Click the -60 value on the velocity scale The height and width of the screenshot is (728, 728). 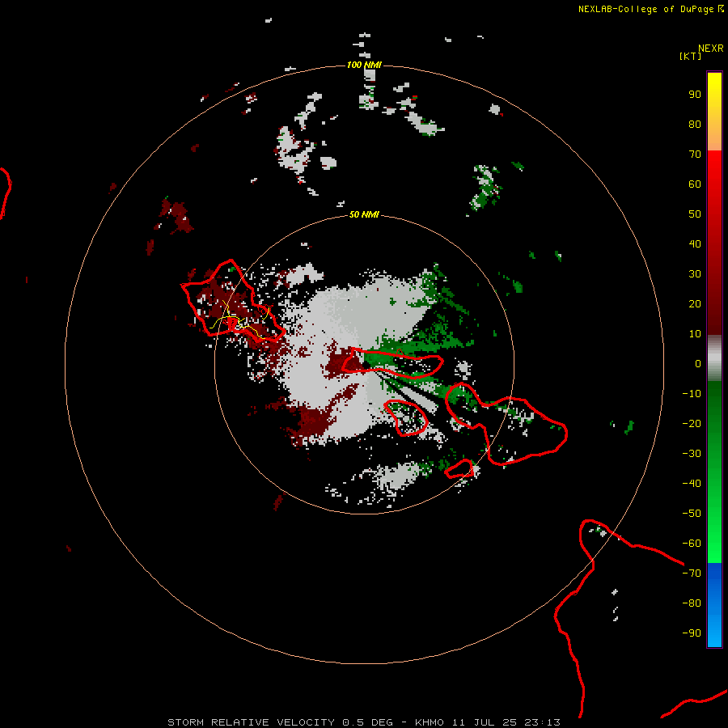pyautogui.click(x=692, y=544)
